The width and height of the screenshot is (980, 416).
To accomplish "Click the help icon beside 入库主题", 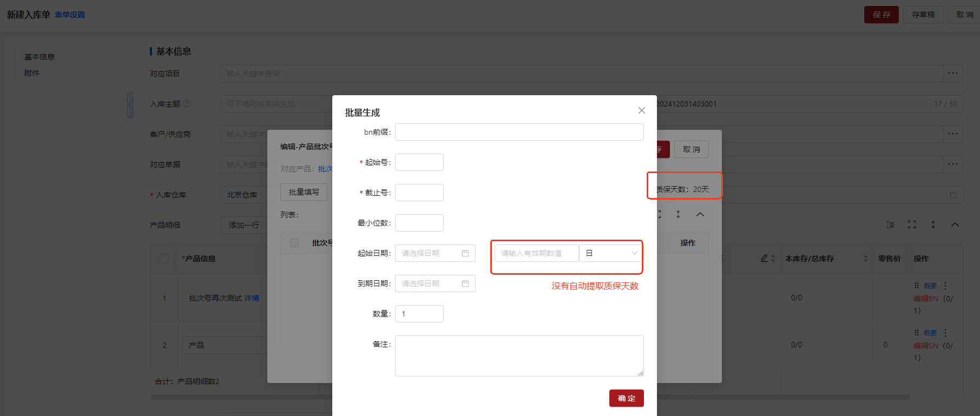I will [187, 103].
